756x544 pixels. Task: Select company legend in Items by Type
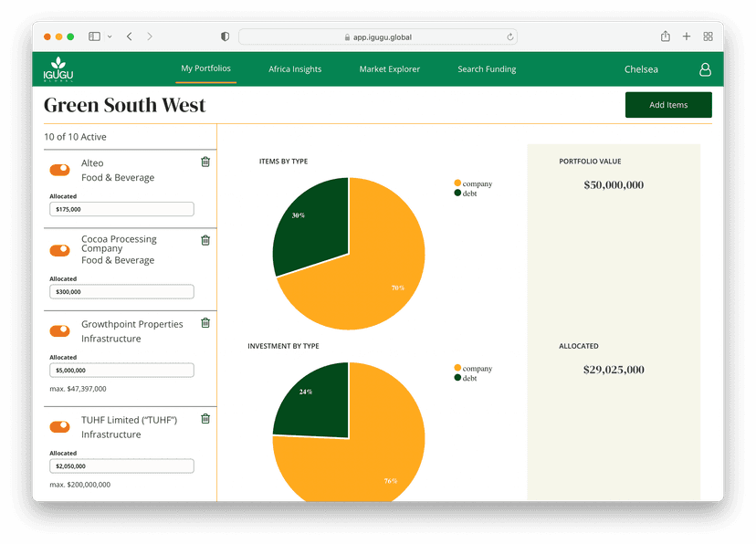pyautogui.click(x=473, y=183)
